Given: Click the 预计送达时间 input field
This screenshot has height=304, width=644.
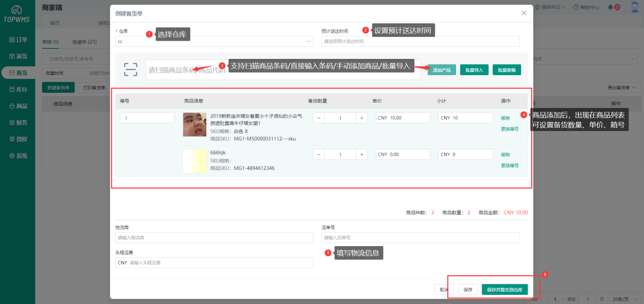Looking at the screenshot, I should pos(420,42).
